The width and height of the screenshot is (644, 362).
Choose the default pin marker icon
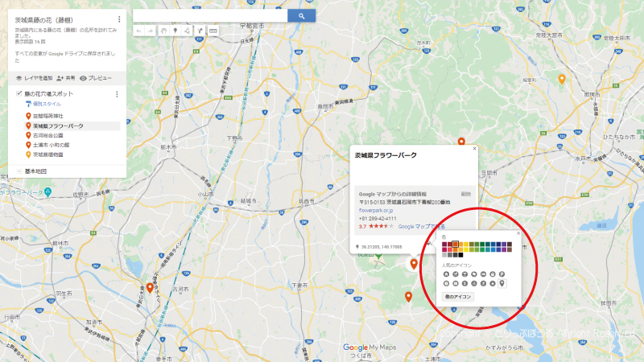(502, 284)
